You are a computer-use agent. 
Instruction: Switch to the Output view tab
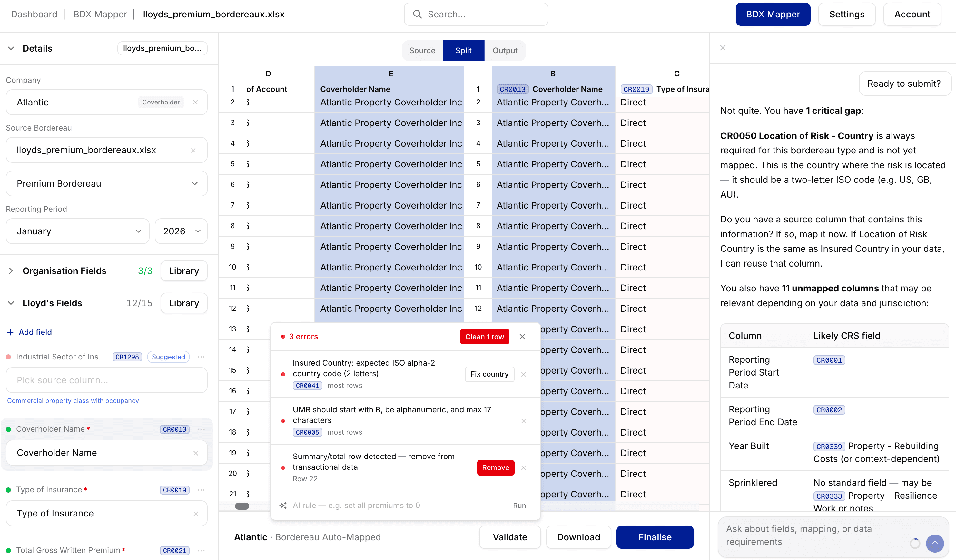coord(505,51)
